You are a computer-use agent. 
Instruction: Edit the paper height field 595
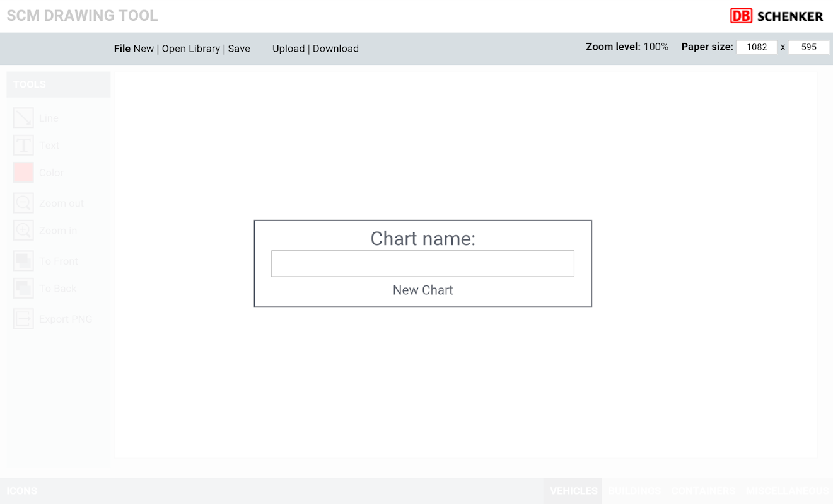pyautogui.click(x=808, y=47)
